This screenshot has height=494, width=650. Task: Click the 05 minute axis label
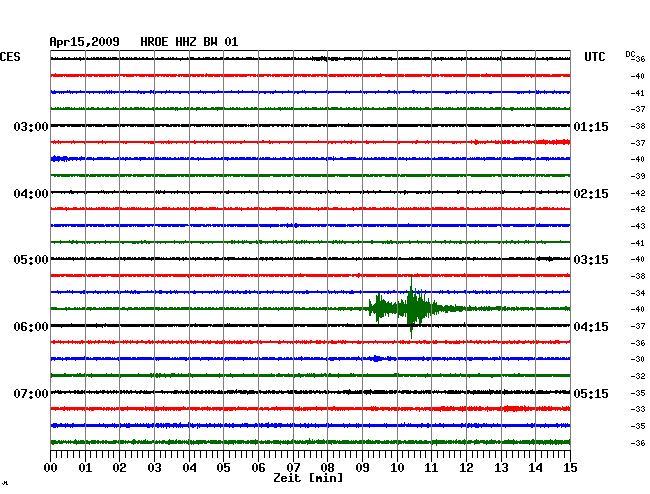(x=223, y=468)
